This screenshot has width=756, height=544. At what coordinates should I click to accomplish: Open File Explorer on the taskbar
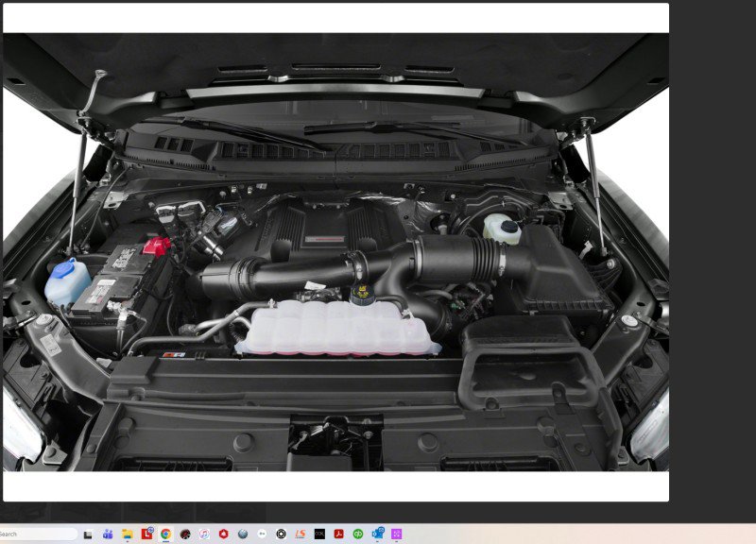click(x=126, y=534)
